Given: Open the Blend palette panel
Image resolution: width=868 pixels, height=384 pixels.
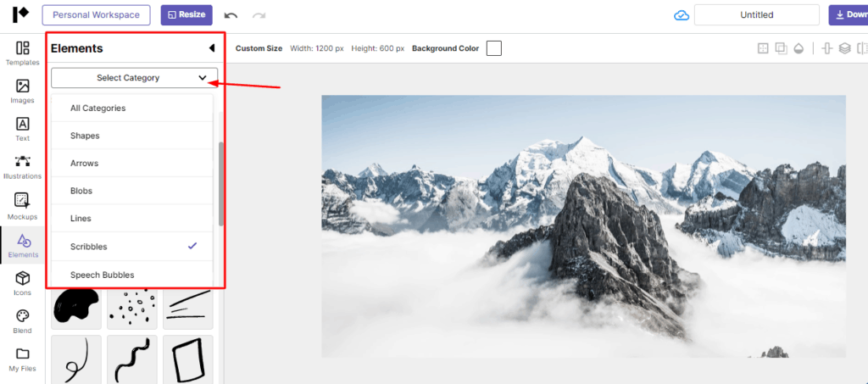Looking at the screenshot, I should pos(23,322).
